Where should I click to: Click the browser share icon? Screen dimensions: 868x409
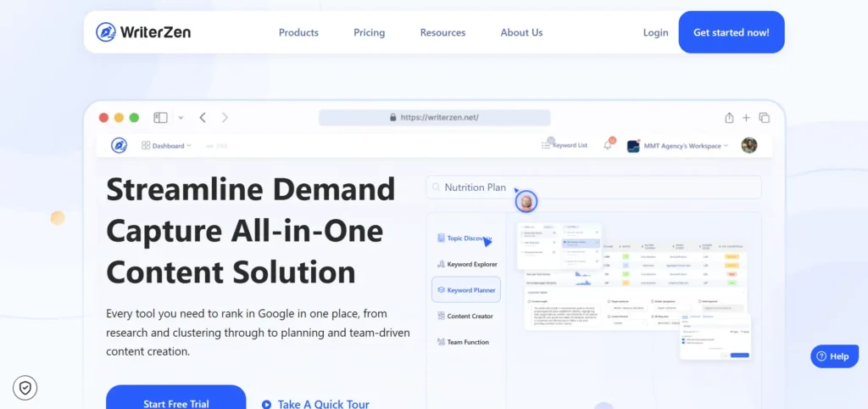[x=729, y=118]
